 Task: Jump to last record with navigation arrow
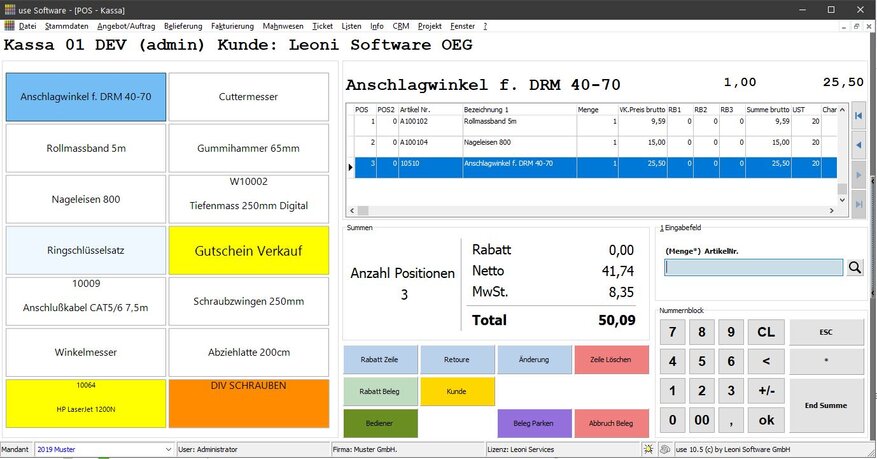(857, 204)
